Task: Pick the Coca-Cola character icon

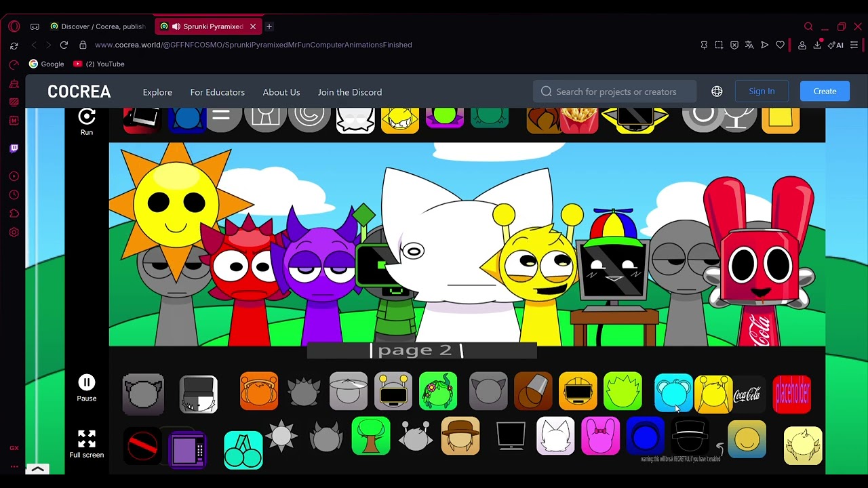Action: (747, 395)
